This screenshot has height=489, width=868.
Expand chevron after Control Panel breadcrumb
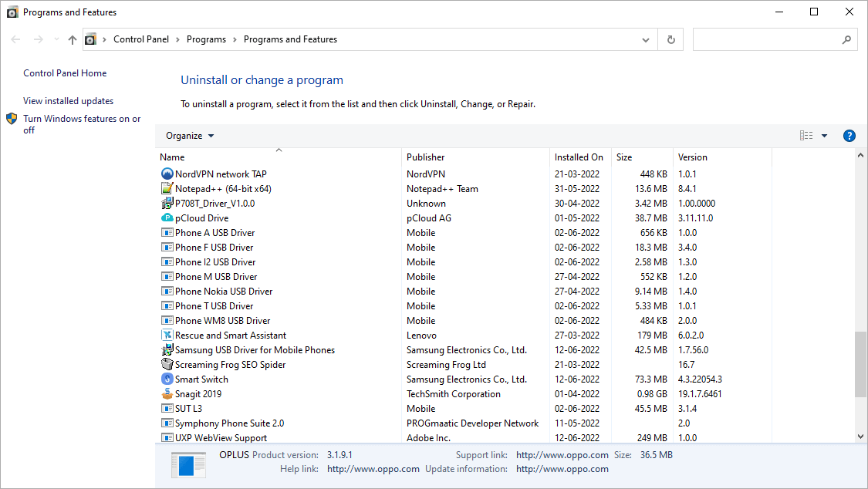tap(177, 39)
